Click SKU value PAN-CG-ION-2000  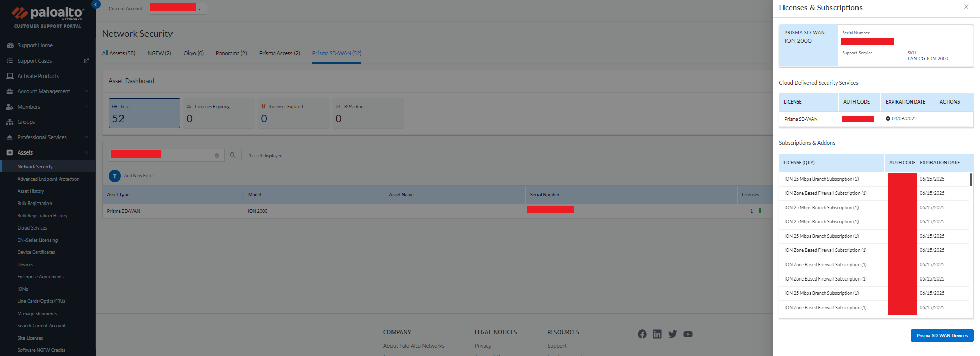[x=927, y=59]
